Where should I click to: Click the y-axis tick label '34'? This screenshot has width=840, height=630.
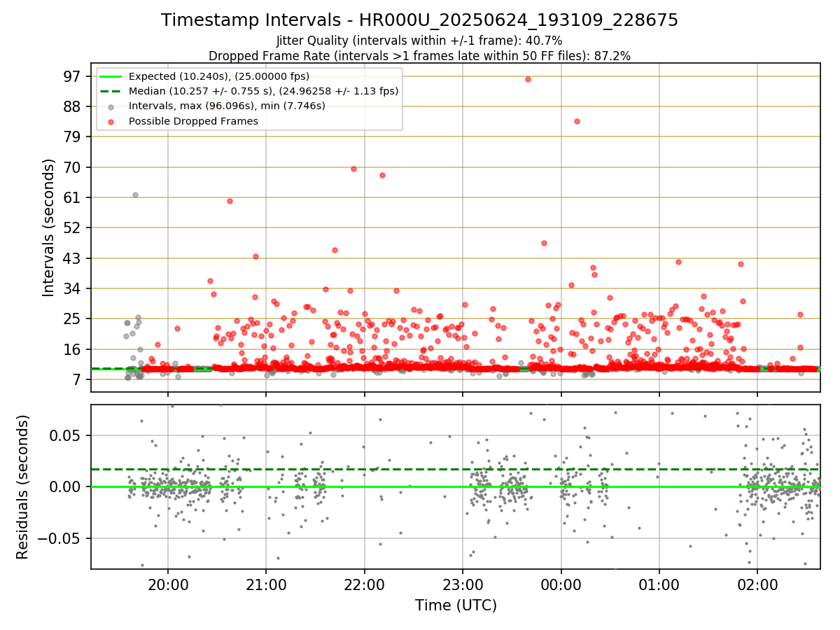point(73,288)
